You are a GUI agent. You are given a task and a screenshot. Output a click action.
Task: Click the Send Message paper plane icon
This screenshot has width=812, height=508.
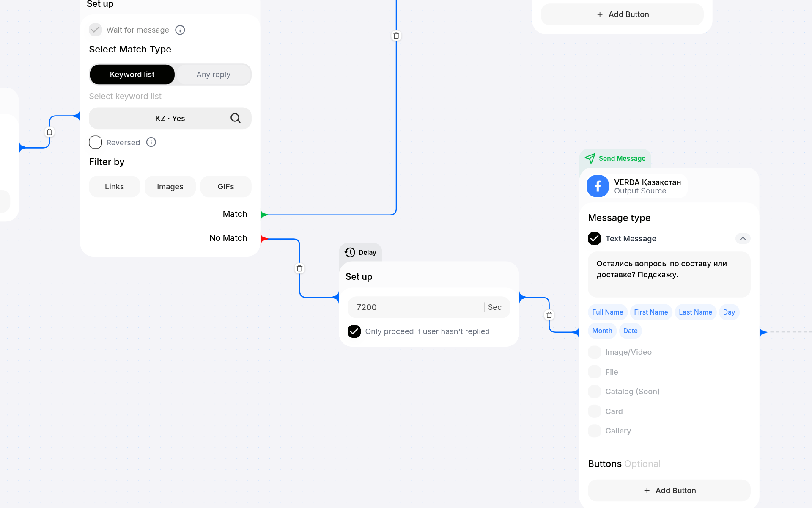[x=590, y=158]
